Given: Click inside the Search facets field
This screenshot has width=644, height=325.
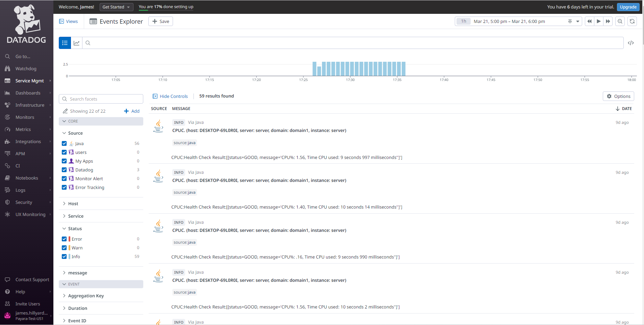Looking at the screenshot, I should (101, 99).
